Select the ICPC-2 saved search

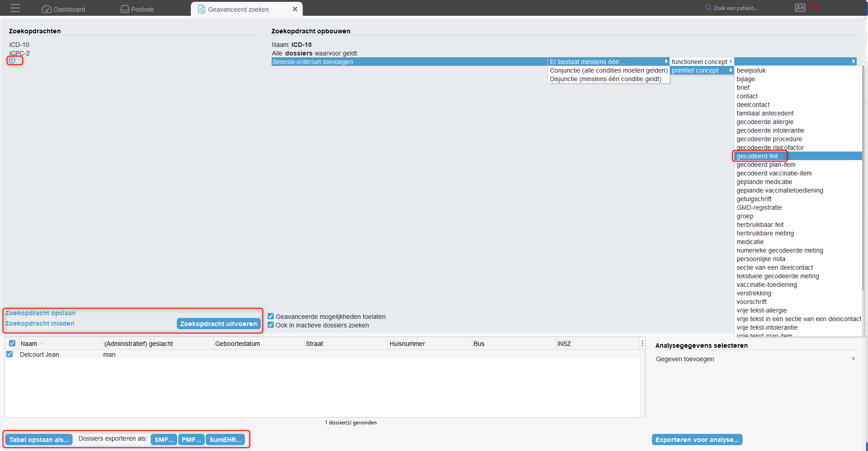[19, 53]
